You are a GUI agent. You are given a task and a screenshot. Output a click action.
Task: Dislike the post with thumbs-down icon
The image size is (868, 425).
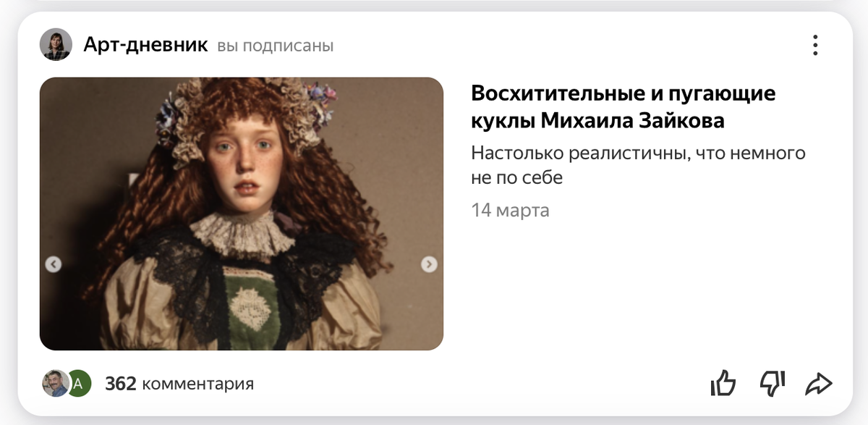pos(772,384)
